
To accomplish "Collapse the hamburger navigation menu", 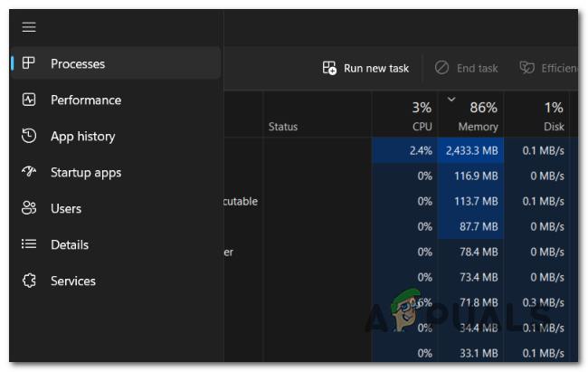I will point(29,27).
